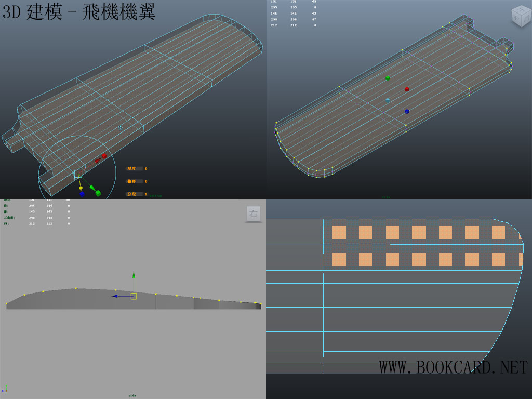Select the green cube handle on the extrude manipulator
The height and width of the screenshot is (399, 532).
[x=98, y=193]
